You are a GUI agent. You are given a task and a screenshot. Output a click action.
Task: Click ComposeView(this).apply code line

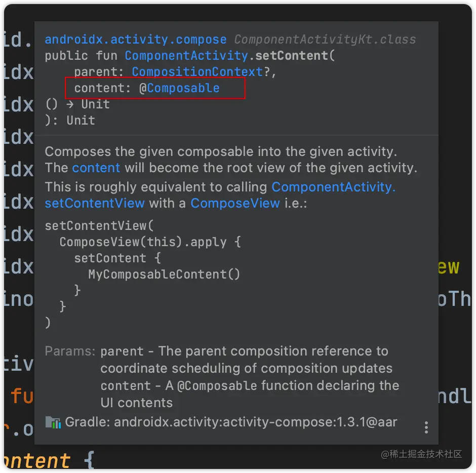[150, 242]
